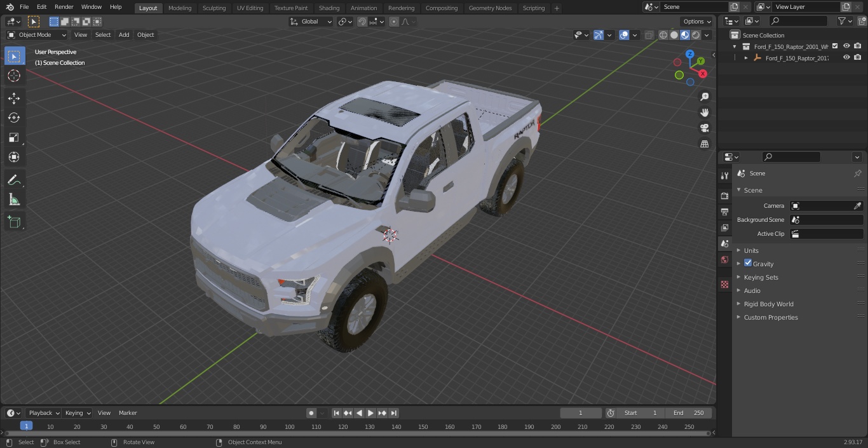The height and width of the screenshot is (448, 868).
Task: Open the Global transform orientation dropdown
Action: 311,22
